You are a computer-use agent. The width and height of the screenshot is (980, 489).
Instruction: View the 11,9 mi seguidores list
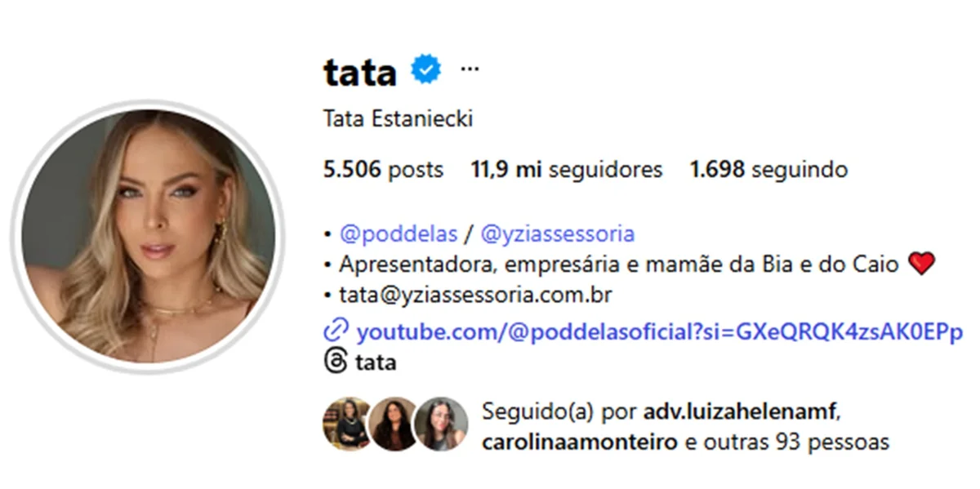click(567, 170)
